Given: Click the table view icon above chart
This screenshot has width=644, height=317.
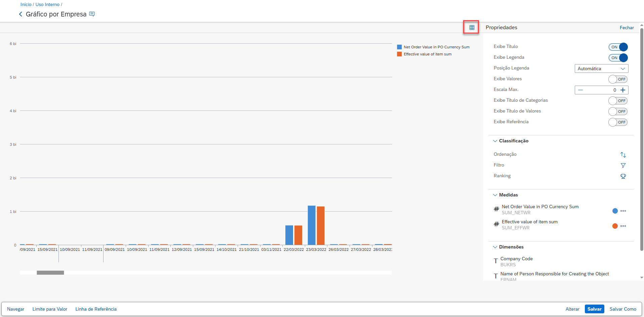Looking at the screenshot, I should (472, 28).
